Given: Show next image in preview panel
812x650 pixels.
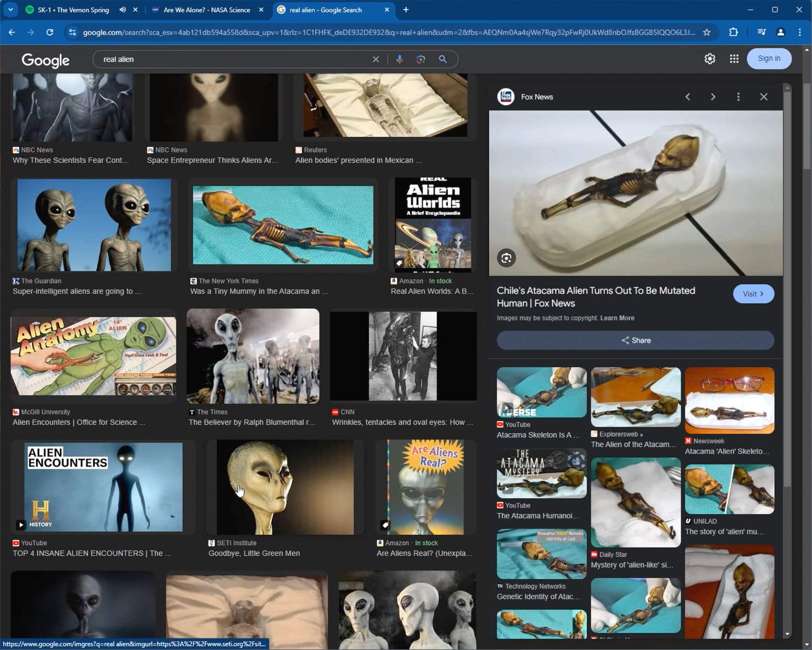Looking at the screenshot, I should (x=713, y=97).
